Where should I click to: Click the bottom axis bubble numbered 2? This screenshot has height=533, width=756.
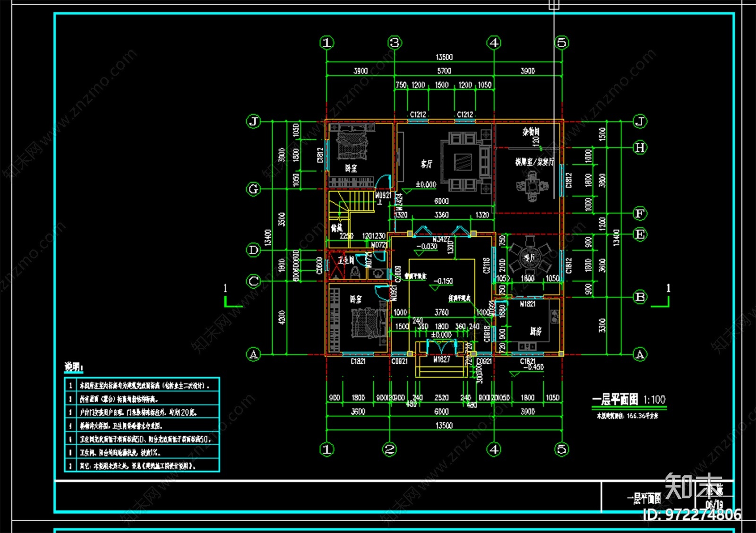coord(389,449)
